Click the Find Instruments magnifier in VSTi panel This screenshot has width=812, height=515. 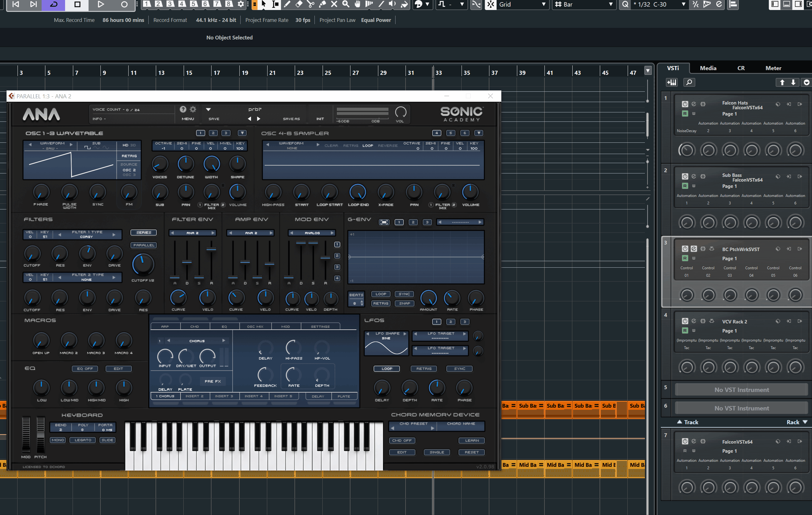pos(689,82)
